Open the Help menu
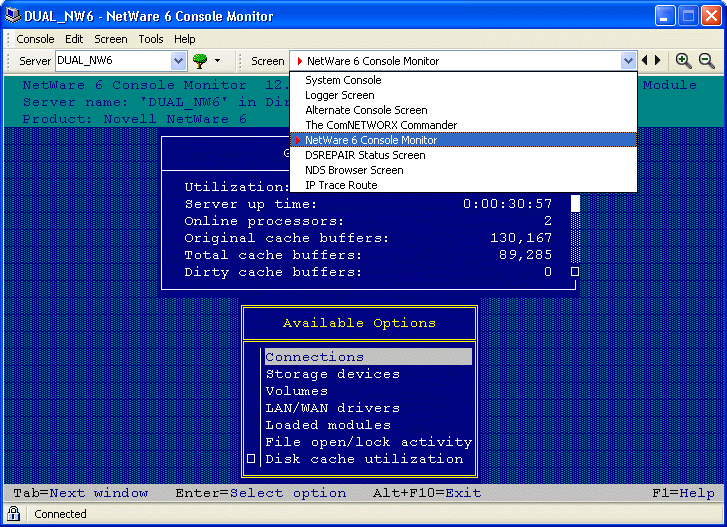The image size is (727, 527). pyautogui.click(x=185, y=39)
